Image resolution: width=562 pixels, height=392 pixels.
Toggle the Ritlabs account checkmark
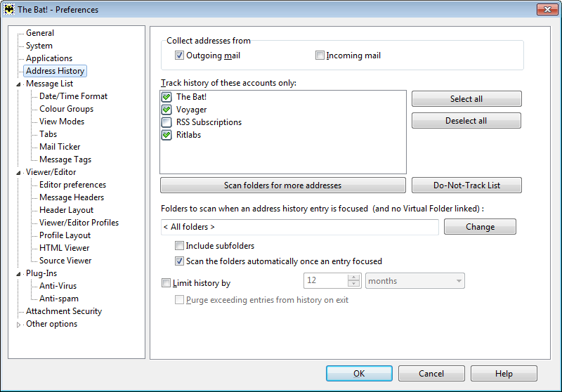pos(166,135)
